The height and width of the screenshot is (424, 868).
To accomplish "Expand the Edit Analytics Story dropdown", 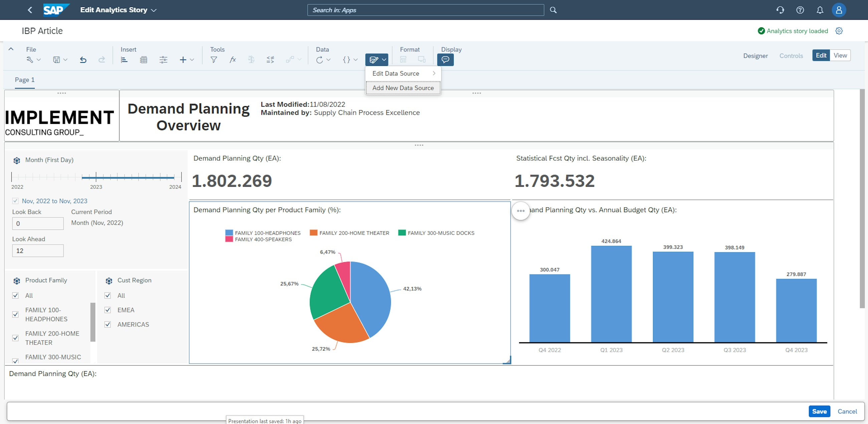I will tap(153, 10).
